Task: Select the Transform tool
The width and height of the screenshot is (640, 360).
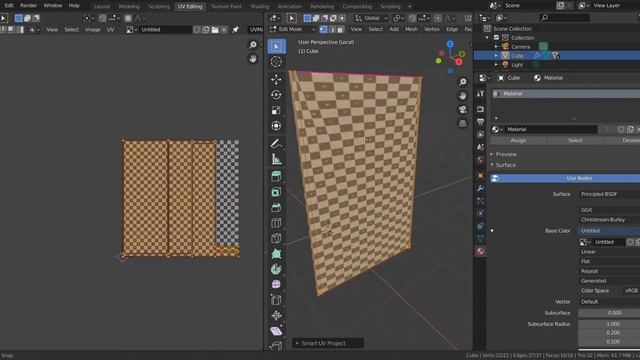Action: coord(276,126)
